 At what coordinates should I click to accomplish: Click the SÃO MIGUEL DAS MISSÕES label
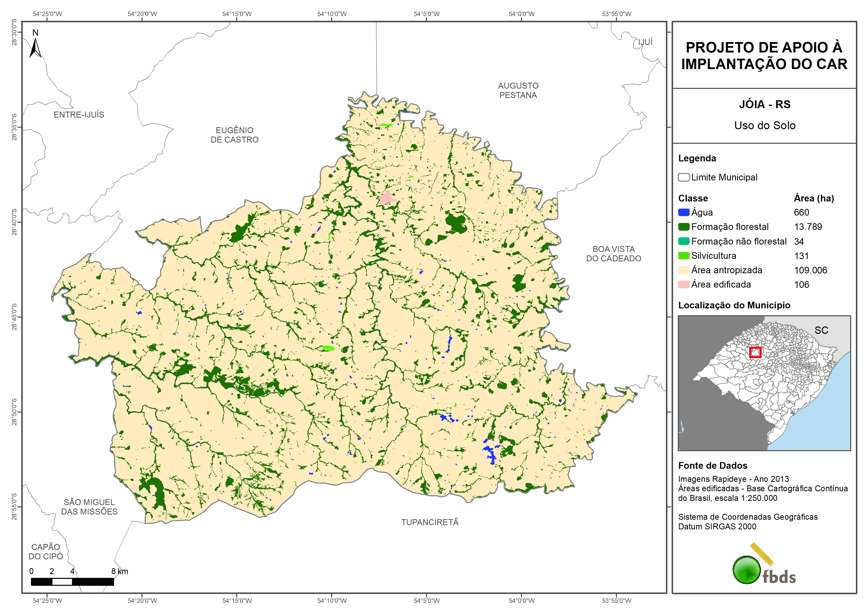coord(89,507)
